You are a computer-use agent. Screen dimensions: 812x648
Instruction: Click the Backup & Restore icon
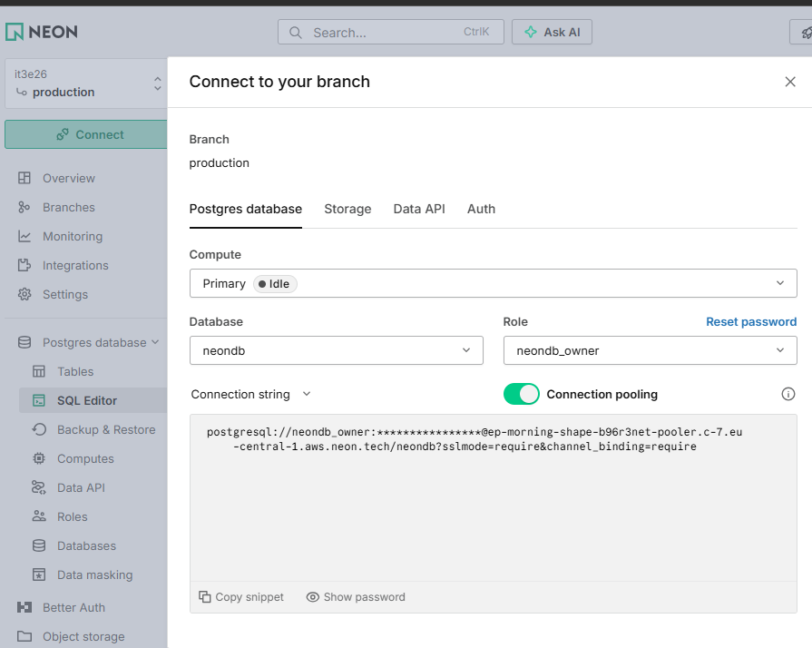click(x=39, y=429)
